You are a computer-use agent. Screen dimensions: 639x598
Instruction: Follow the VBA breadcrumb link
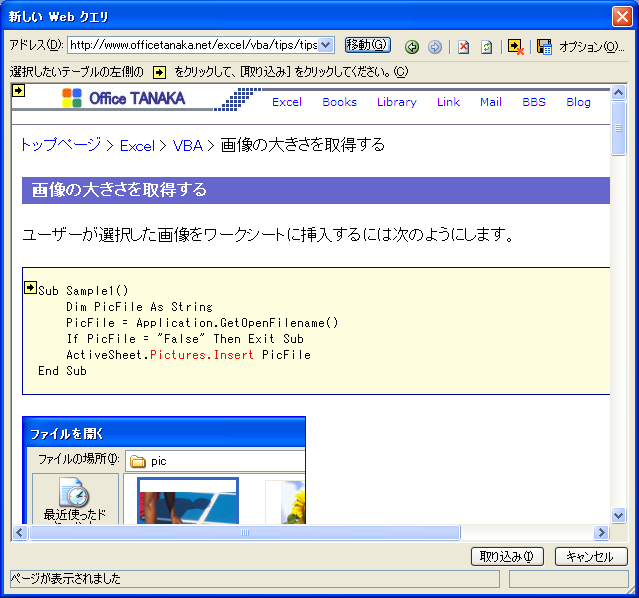[x=187, y=146]
